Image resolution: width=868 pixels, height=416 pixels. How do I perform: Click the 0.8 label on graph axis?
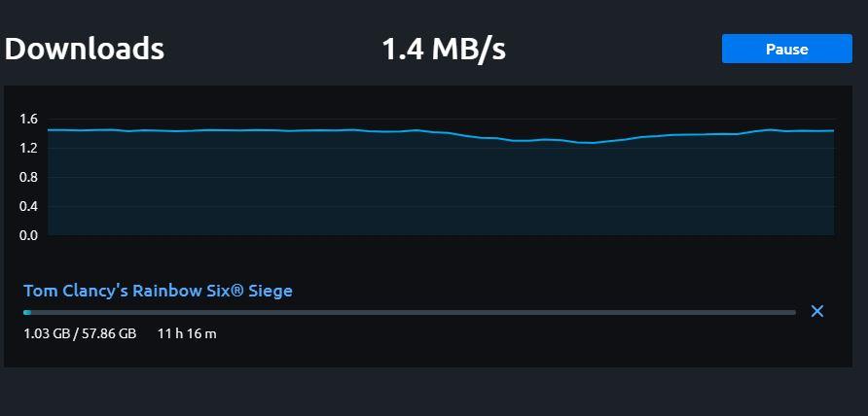(28, 177)
